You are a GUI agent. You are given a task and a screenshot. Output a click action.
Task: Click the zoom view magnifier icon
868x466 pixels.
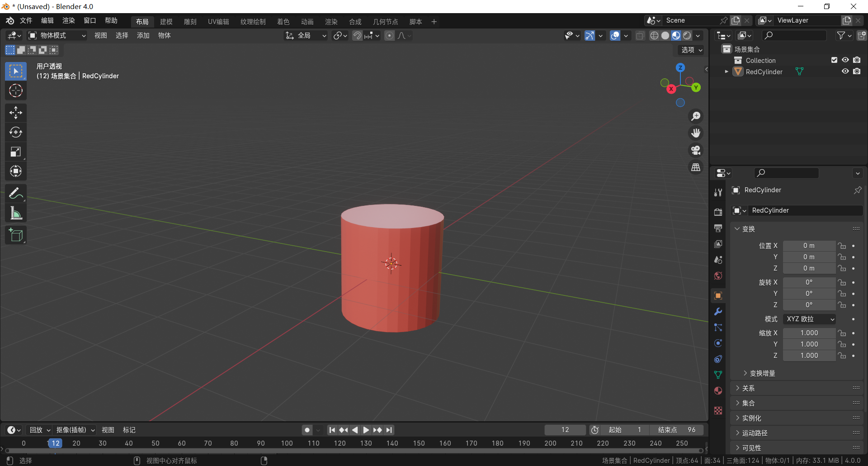pos(696,116)
